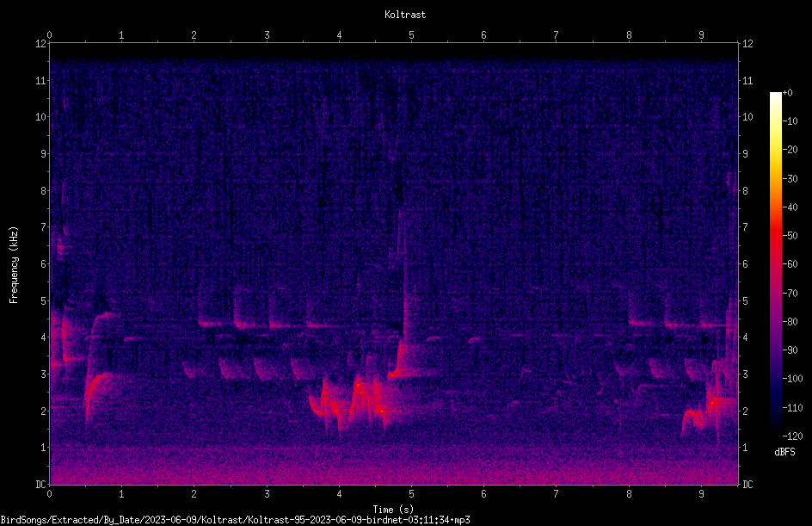Click the "-100" color scale value
The image size is (812, 526).
793,379
